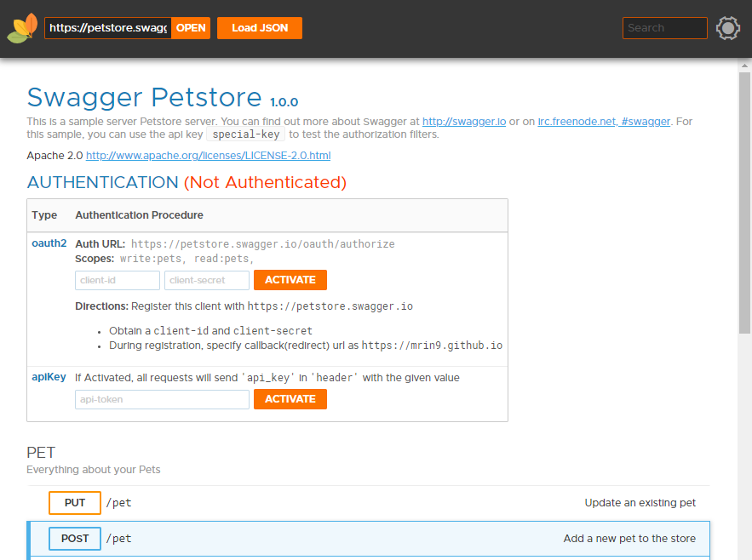Focus the Search box
Viewport: 752px width, 560px height.
point(665,28)
